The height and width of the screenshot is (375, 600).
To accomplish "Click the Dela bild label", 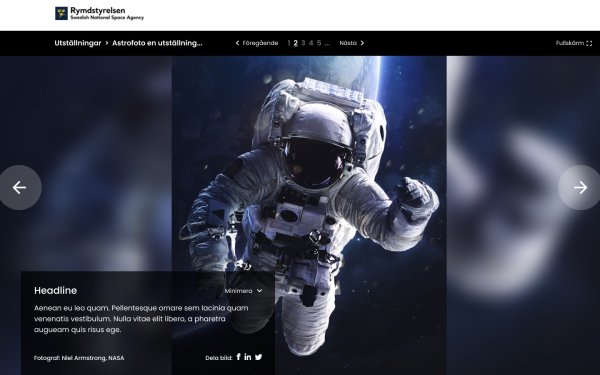I will click(x=218, y=358).
